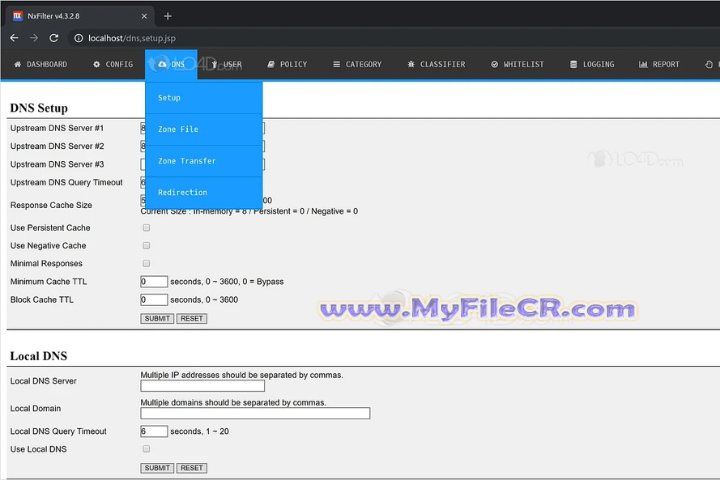Toggle Minimal Responses checkbox

tap(146, 264)
